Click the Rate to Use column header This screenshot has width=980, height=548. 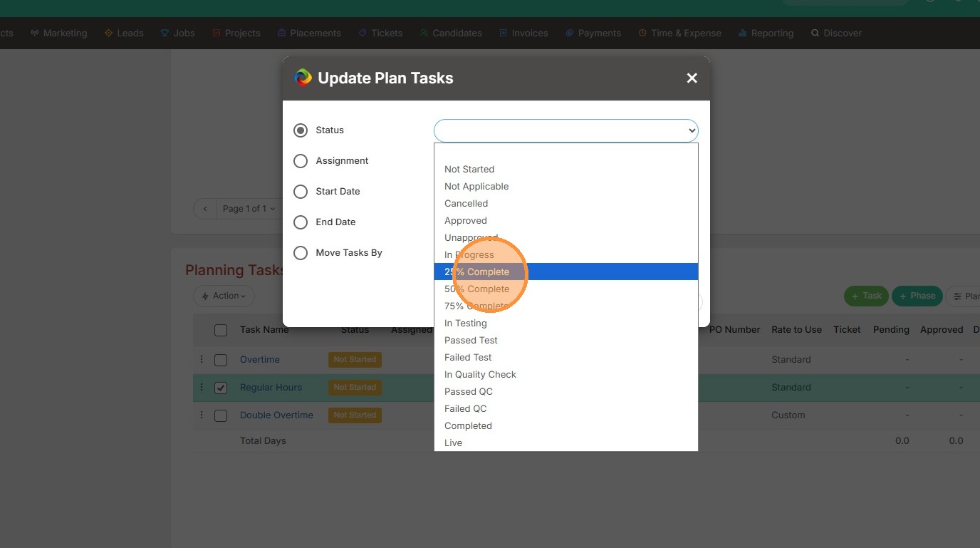(796, 329)
